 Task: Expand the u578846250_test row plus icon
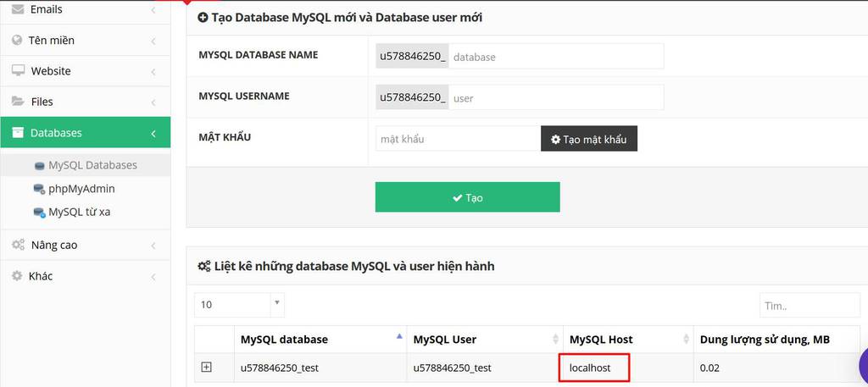tap(207, 367)
